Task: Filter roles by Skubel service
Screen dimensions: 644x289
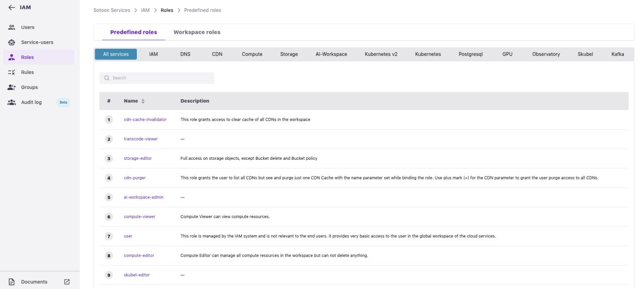Action: coord(585,54)
